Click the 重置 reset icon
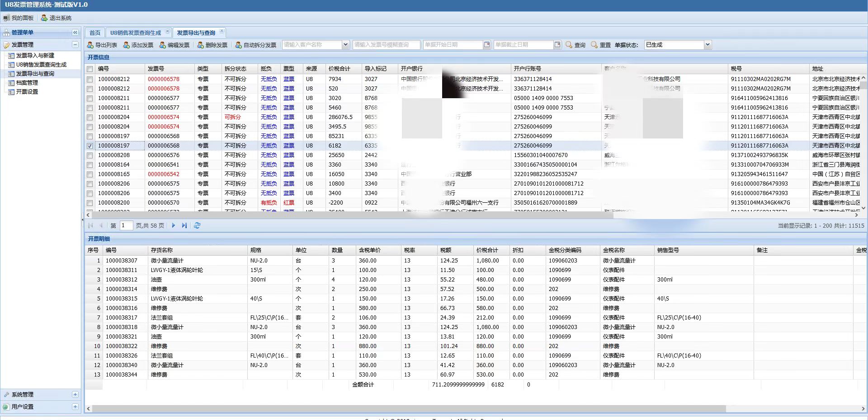868x420 pixels. [x=594, y=45]
